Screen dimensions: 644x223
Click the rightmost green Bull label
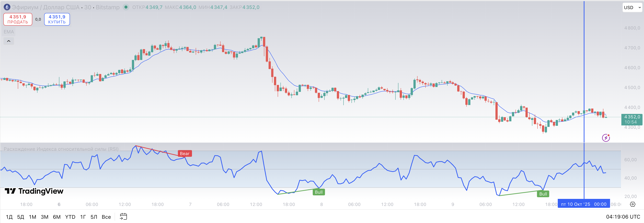[543, 194]
